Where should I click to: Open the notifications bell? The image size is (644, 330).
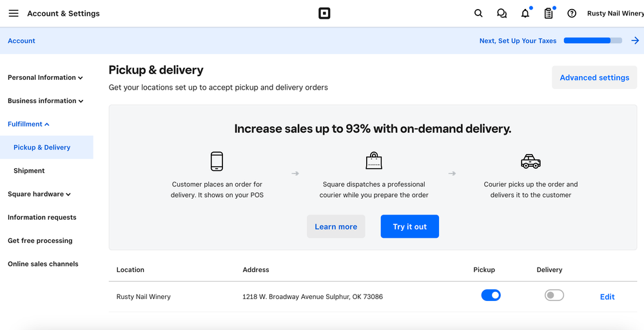pyautogui.click(x=525, y=14)
